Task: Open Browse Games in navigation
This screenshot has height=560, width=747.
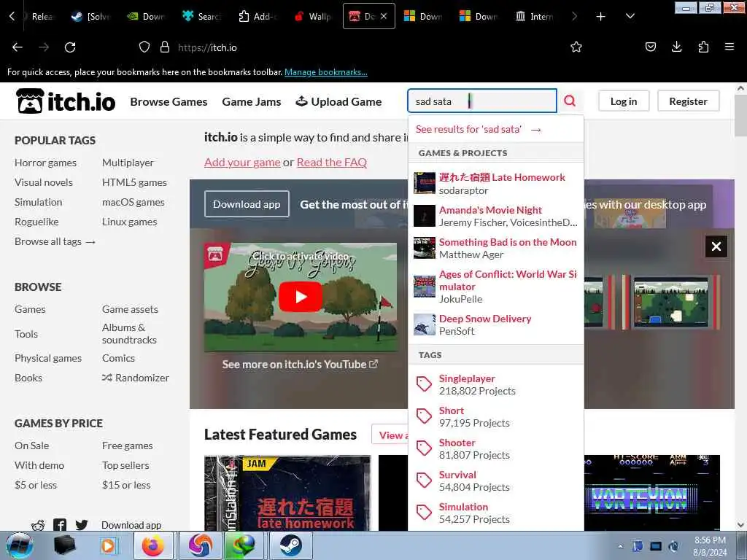Action: coord(169,101)
